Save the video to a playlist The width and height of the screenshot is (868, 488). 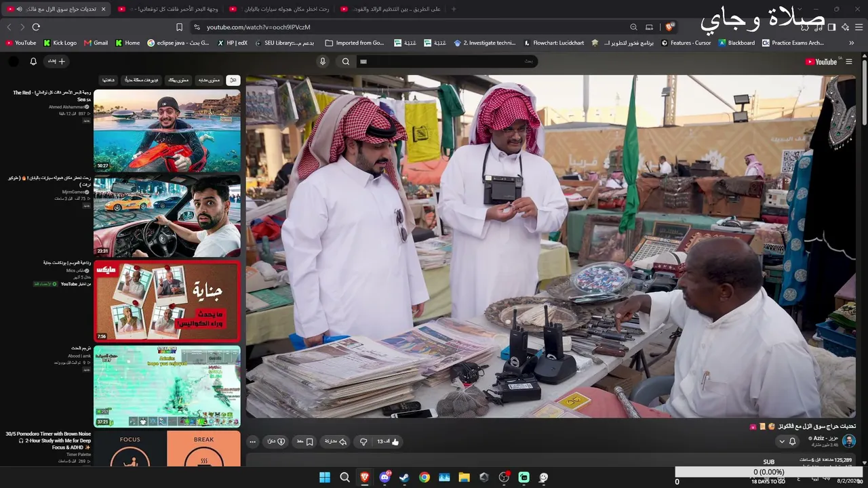(x=304, y=442)
